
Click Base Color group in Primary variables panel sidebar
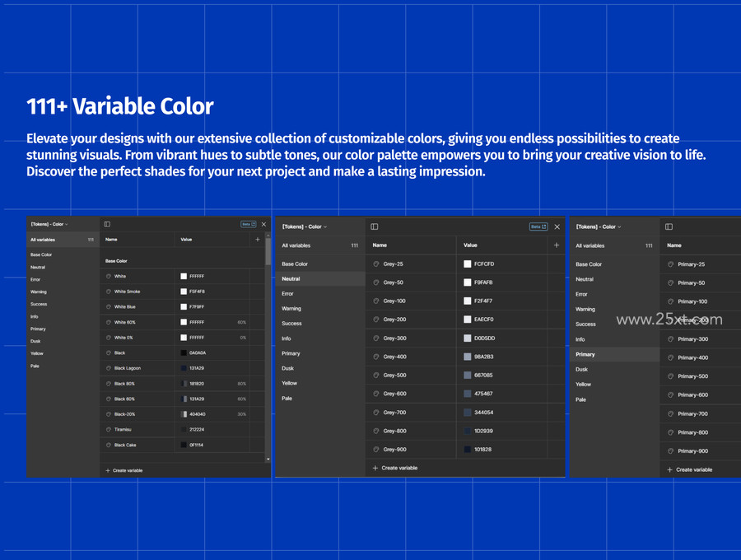589,264
